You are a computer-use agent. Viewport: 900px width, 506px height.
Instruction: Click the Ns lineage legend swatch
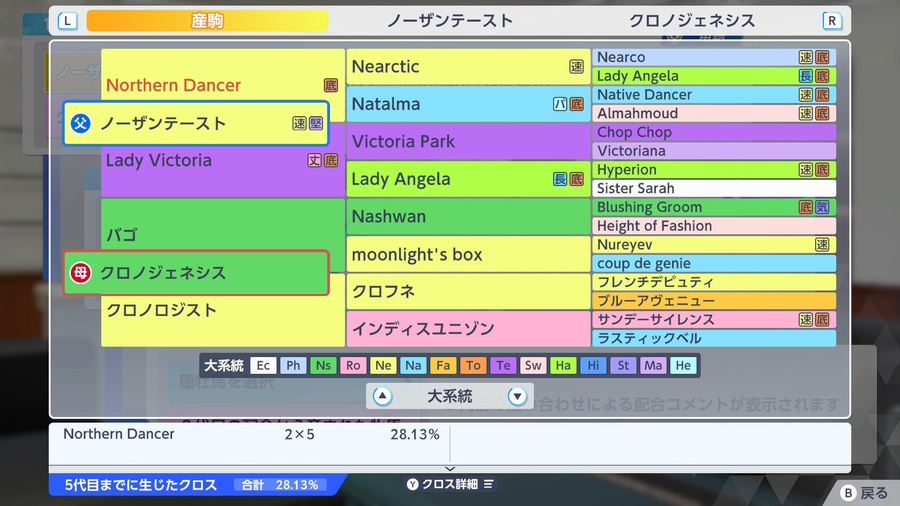click(323, 365)
